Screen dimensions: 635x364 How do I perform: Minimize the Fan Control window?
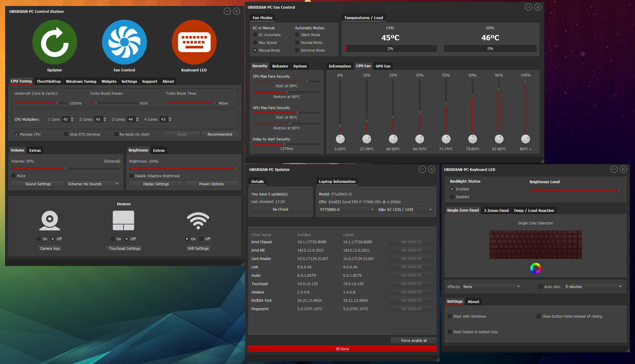coord(528,7)
